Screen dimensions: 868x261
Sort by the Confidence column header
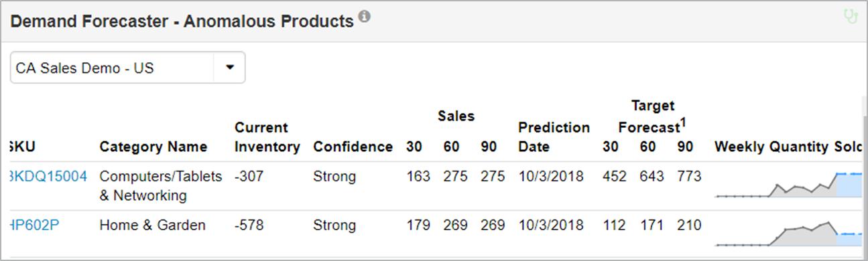pyautogui.click(x=353, y=147)
